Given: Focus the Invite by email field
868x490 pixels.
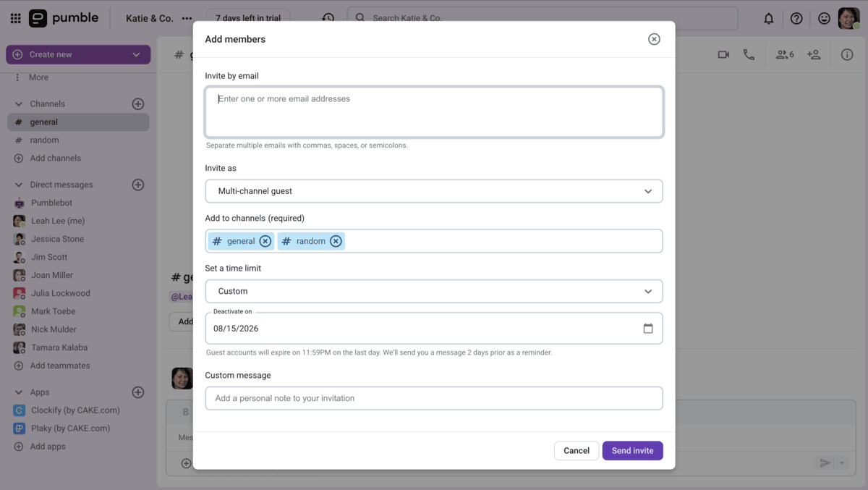Looking at the screenshot, I should pyautogui.click(x=434, y=112).
